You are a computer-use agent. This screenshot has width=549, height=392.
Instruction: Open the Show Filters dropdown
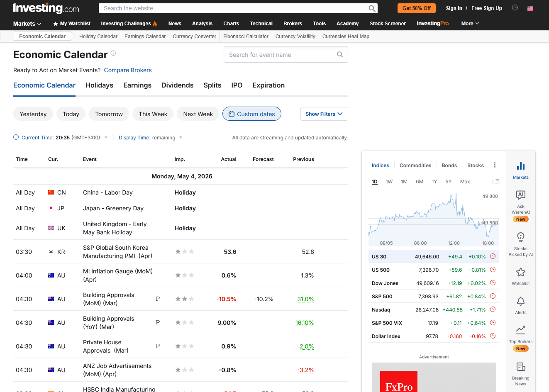coord(324,114)
